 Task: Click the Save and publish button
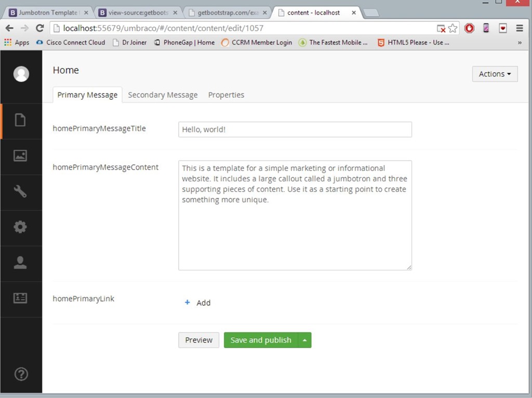point(261,340)
